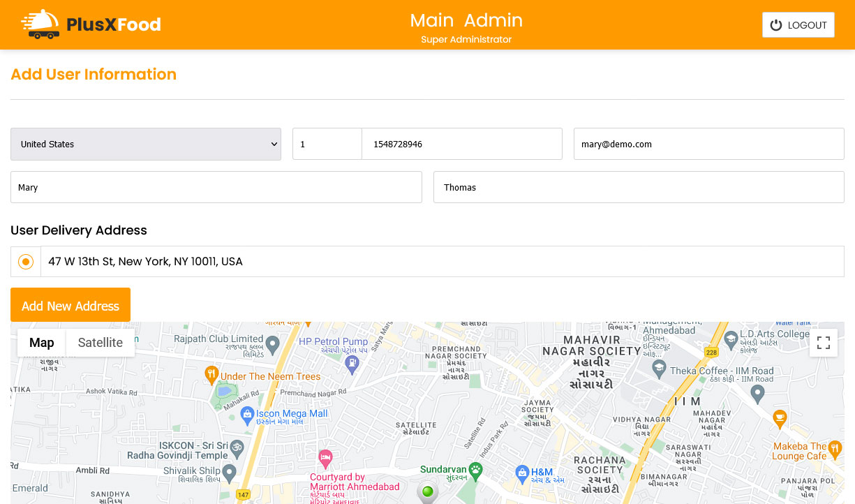The image size is (855, 504).
Task: Click the 147 highway shield
Action: (243, 494)
